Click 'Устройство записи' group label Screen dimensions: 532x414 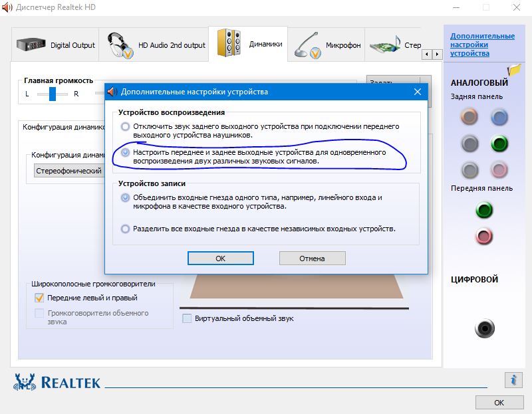coord(152,183)
